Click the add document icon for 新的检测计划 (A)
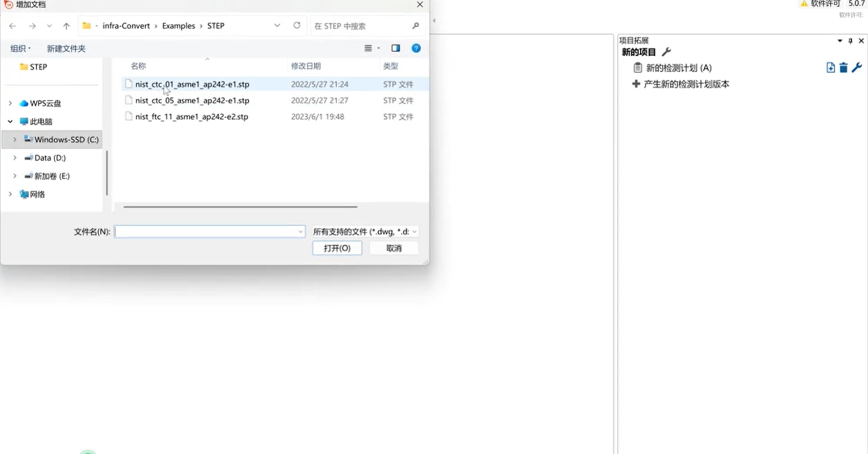The height and width of the screenshot is (454, 868). [830, 68]
